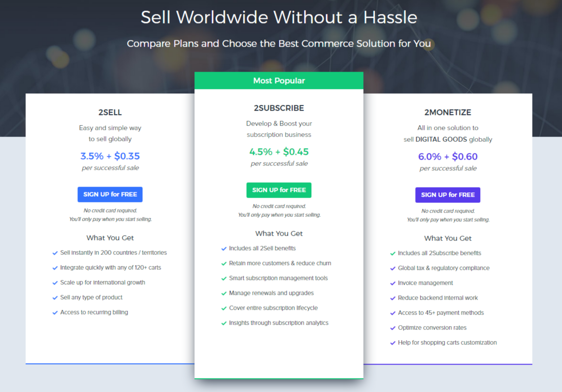562x392 pixels.
Task: Click checkmark next to Integrate quickly with 120+ carts
Action: (55, 268)
